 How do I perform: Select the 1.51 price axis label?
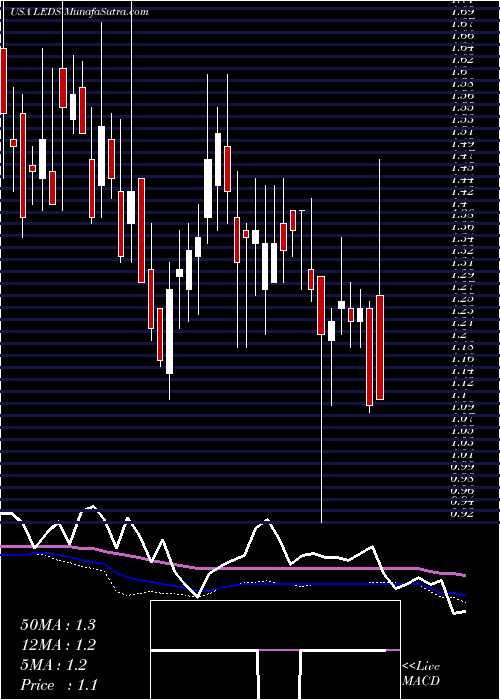[x=462, y=132]
